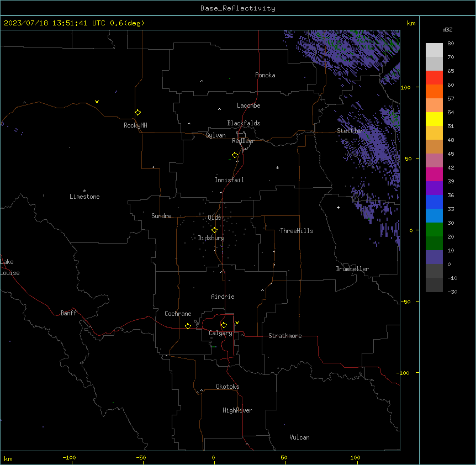Click the Sundre town label

coord(161,216)
